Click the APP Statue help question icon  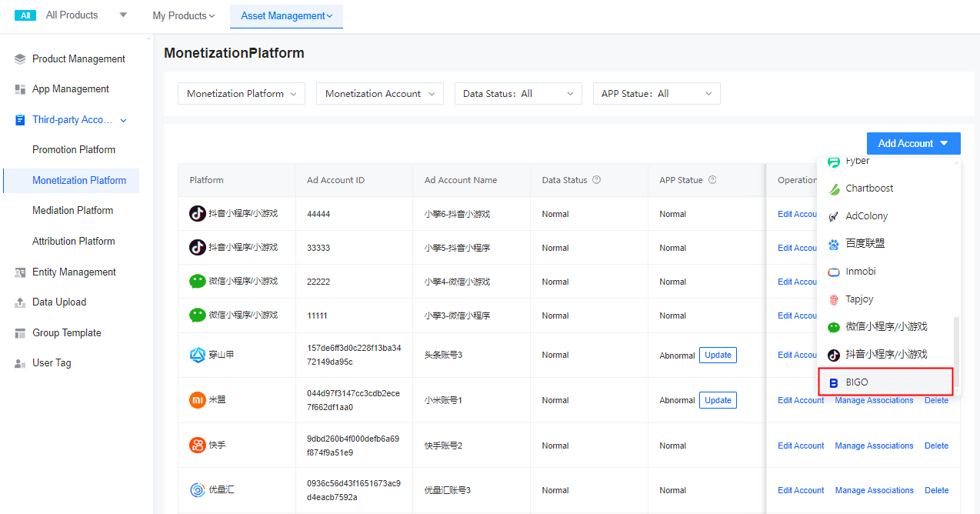pyautogui.click(x=712, y=180)
